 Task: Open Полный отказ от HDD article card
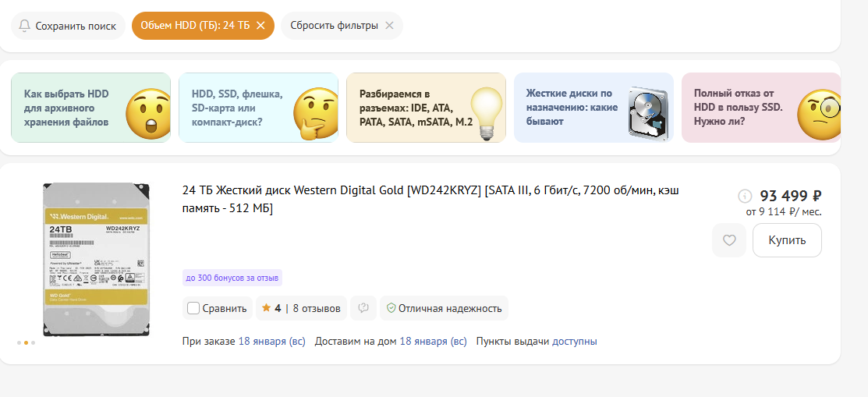pos(760,108)
